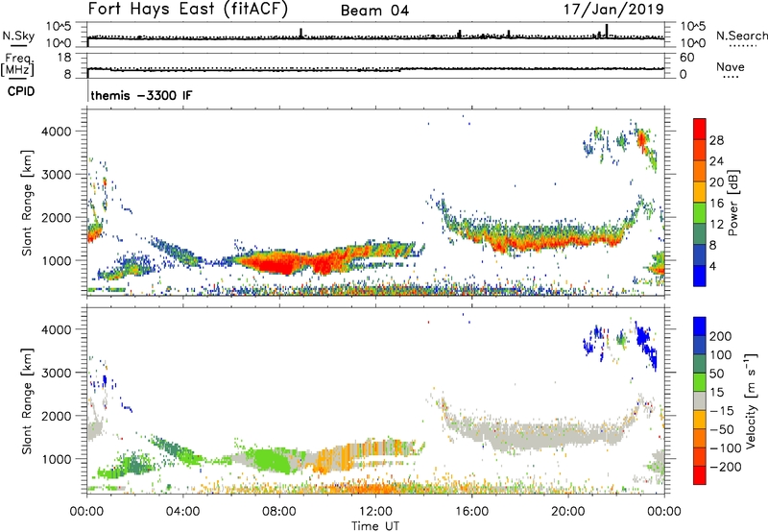Viewport: 768px width, 532px height.
Task: Click the "2000" tick of the power panel
Action: click(x=56, y=217)
